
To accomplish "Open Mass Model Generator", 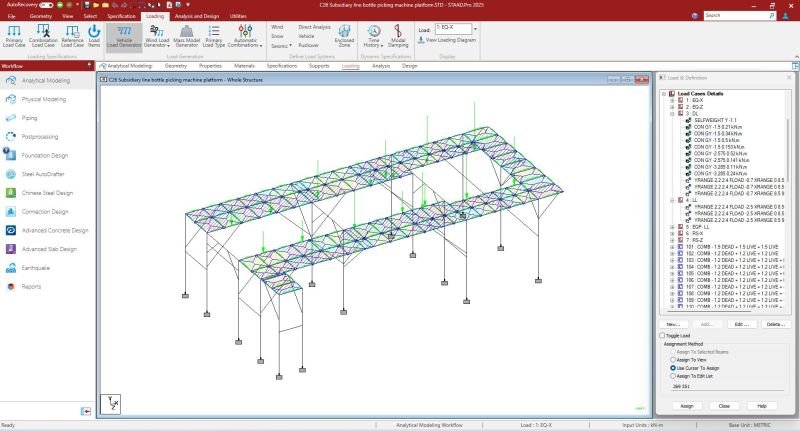I will pyautogui.click(x=186, y=36).
